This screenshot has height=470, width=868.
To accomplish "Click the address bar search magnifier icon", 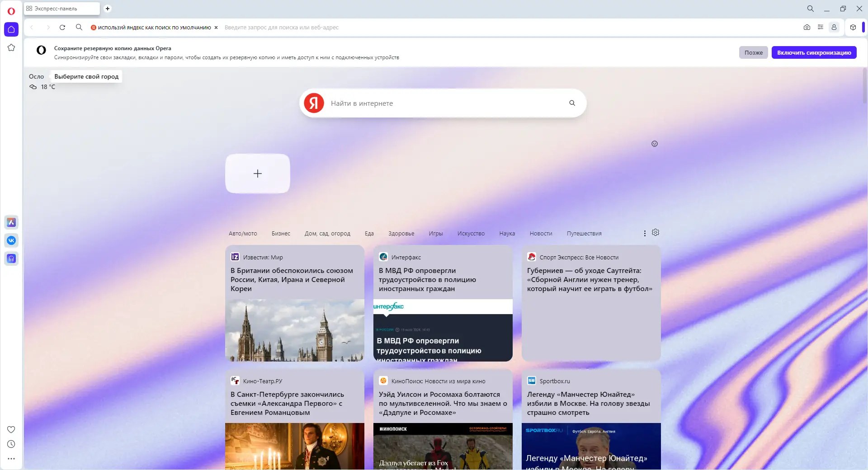I will (x=79, y=27).
